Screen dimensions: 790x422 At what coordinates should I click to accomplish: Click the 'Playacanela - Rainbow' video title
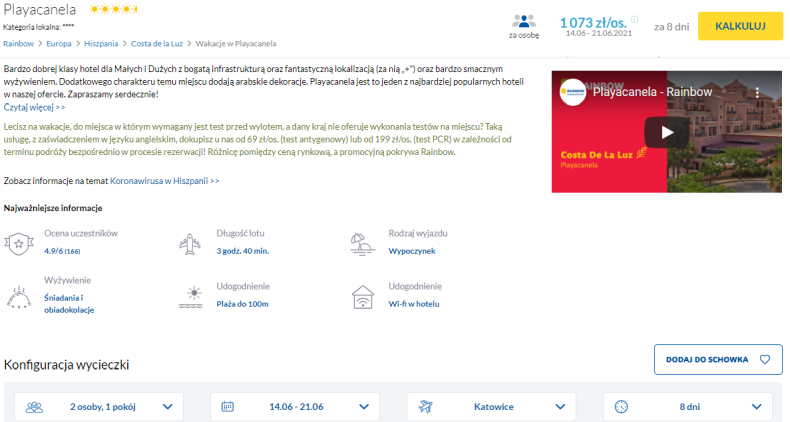coord(652,92)
